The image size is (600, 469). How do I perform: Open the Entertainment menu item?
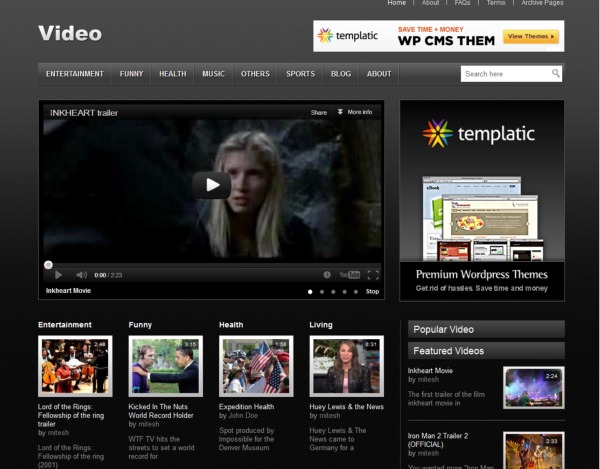(x=75, y=74)
